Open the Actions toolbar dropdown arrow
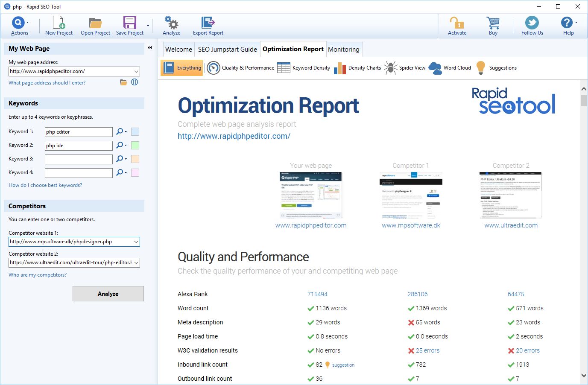 (28, 22)
